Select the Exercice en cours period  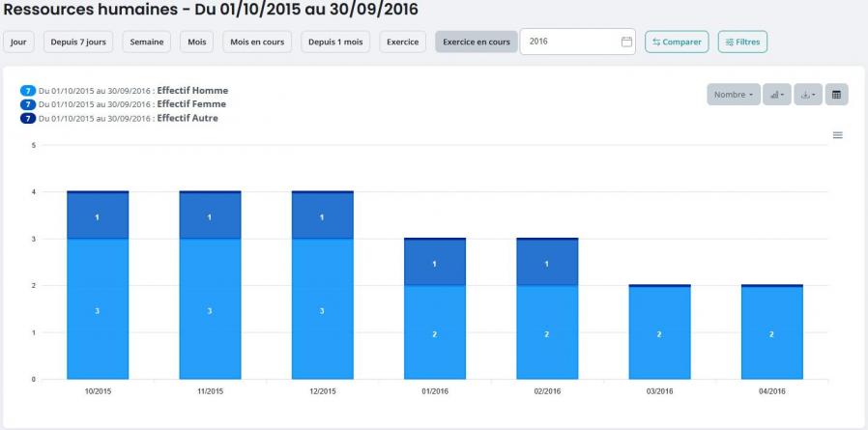tap(477, 43)
